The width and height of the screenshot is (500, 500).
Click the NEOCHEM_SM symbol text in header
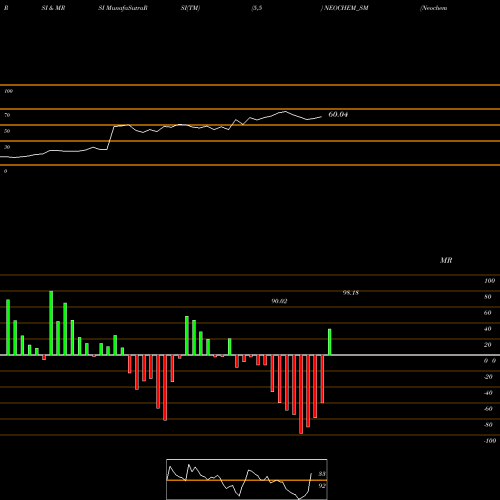point(346,8)
